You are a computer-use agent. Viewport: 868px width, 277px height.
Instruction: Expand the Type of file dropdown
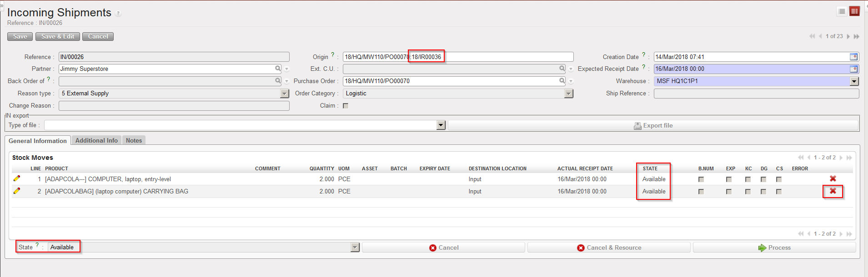click(x=440, y=125)
